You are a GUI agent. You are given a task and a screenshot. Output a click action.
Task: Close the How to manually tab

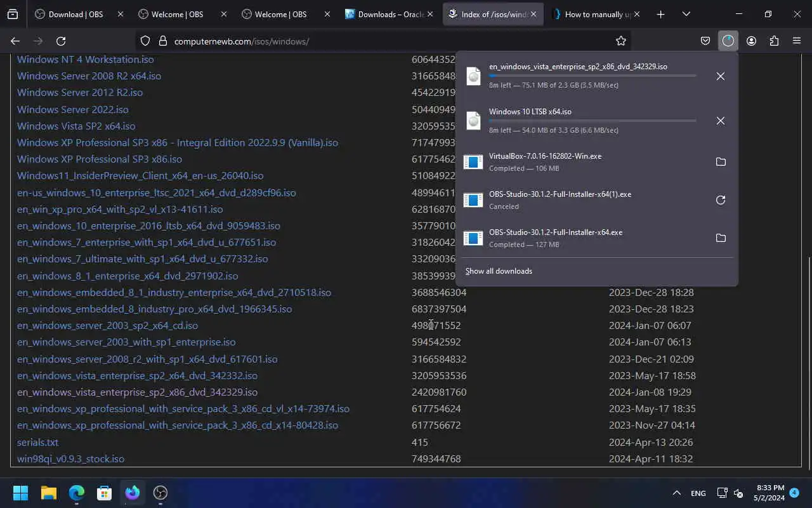[x=637, y=14]
